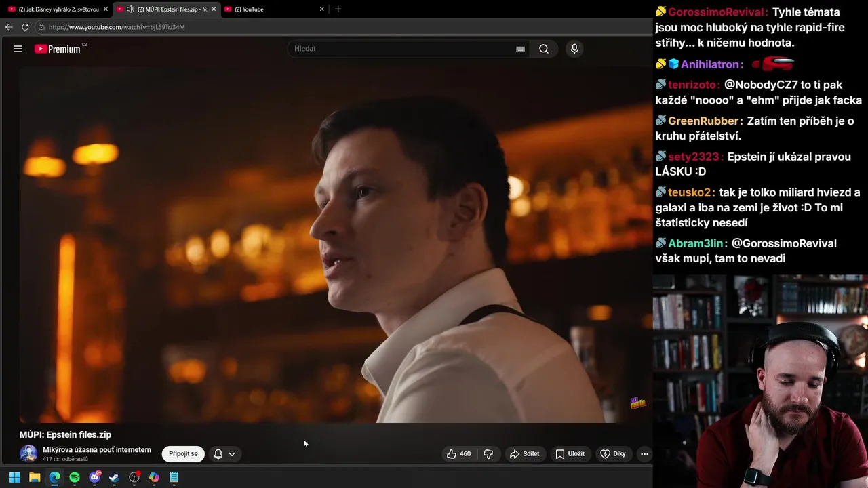This screenshot has height=488, width=868.
Task: View site info via the lock icon
Action: 41,27
